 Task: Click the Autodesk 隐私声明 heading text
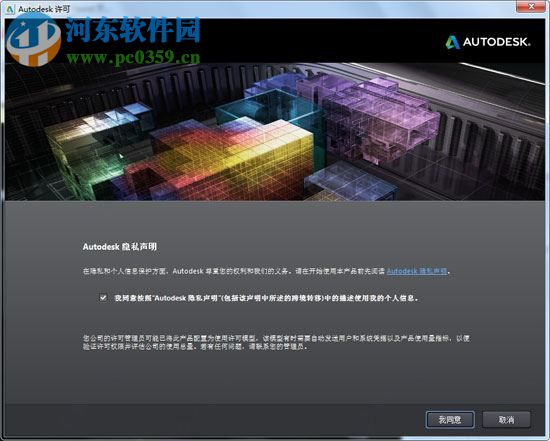pyautogui.click(x=120, y=247)
